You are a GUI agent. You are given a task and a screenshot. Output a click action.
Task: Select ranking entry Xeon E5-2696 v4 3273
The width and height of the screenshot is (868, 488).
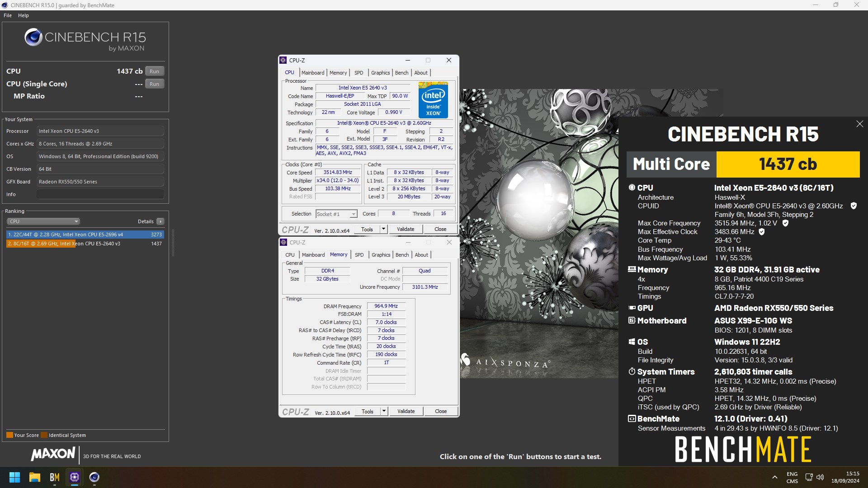pyautogui.click(x=85, y=235)
